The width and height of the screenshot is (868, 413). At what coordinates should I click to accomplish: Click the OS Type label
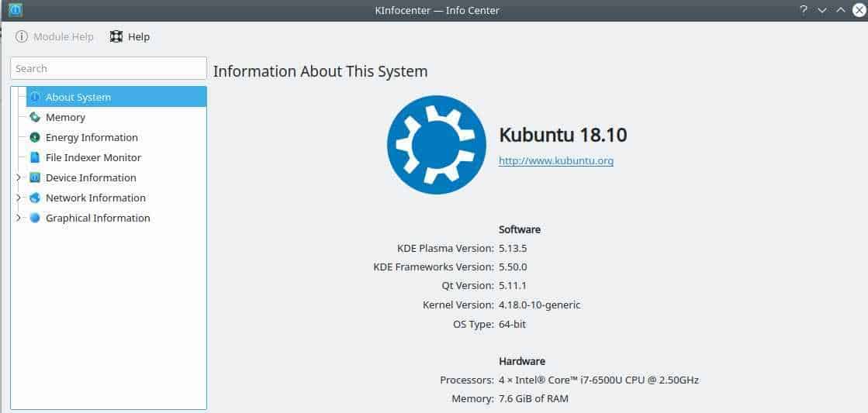[x=474, y=324]
